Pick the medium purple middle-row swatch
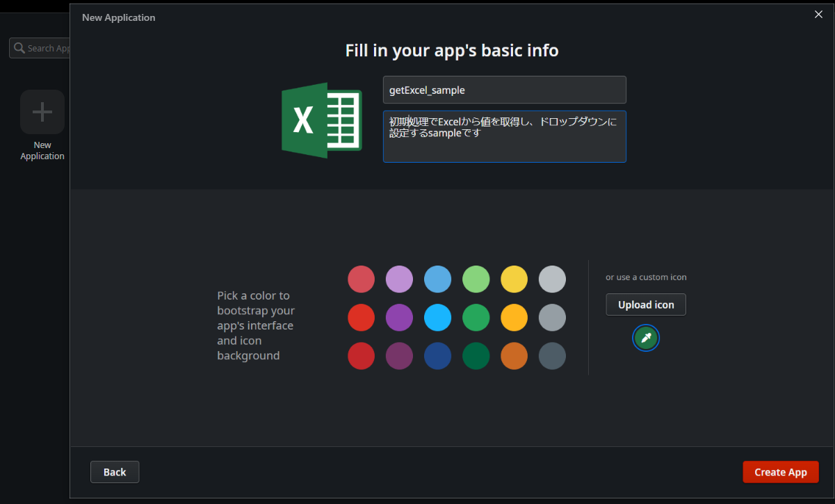The height and width of the screenshot is (504, 835). tap(400, 318)
